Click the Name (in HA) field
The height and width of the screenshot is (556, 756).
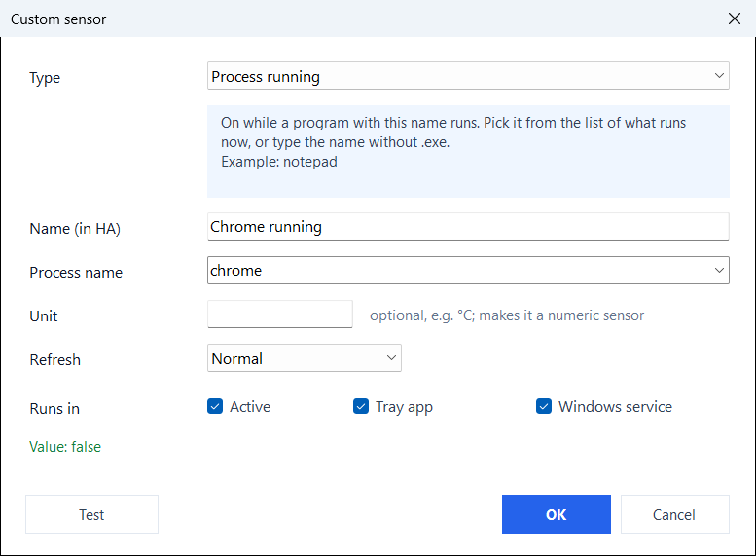[x=468, y=226]
